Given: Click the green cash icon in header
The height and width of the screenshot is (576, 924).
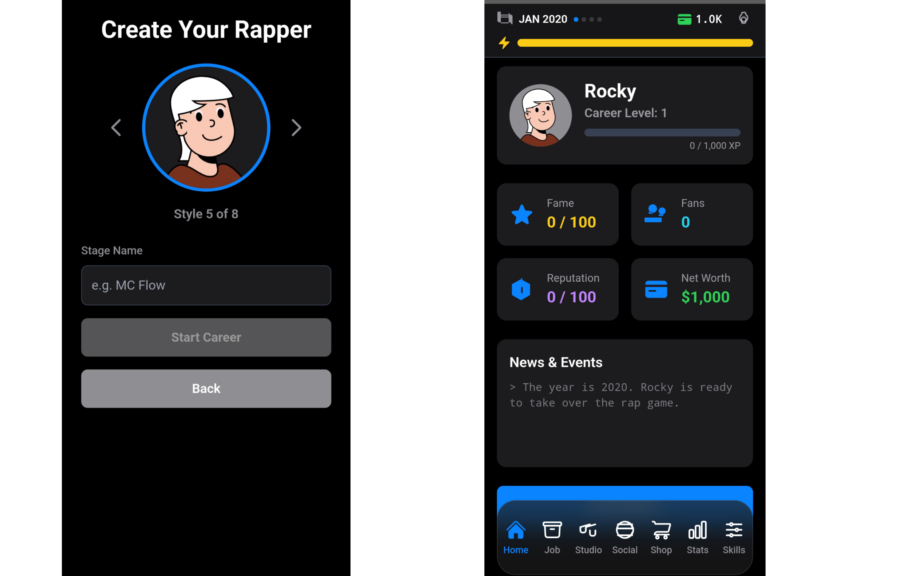Looking at the screenshot, I should click(684, 19).
